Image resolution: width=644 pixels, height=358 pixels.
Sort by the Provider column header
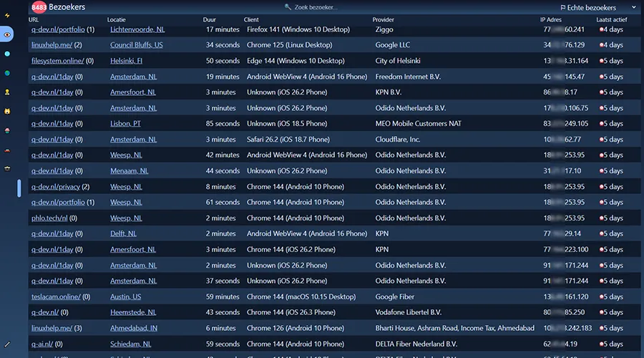click(383, 19)
